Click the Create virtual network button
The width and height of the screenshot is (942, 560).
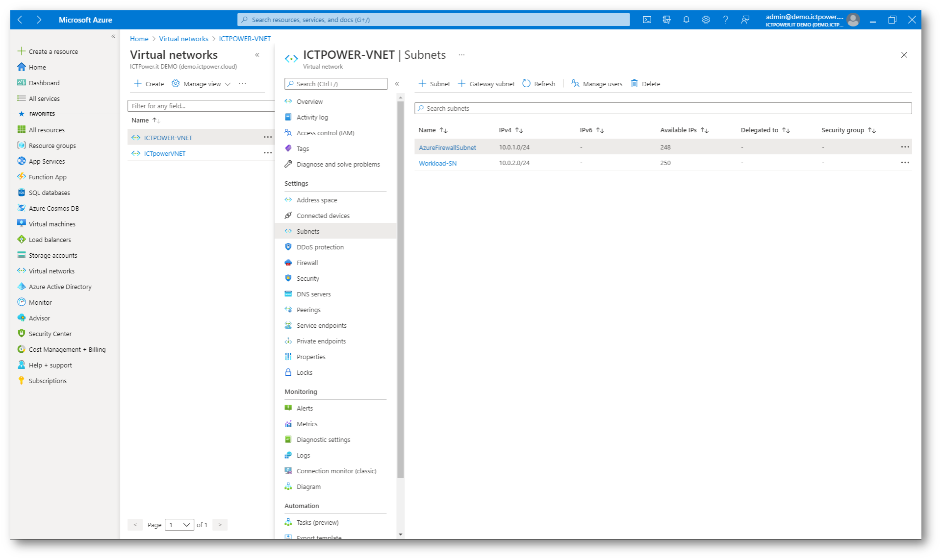tap(149, 84)
